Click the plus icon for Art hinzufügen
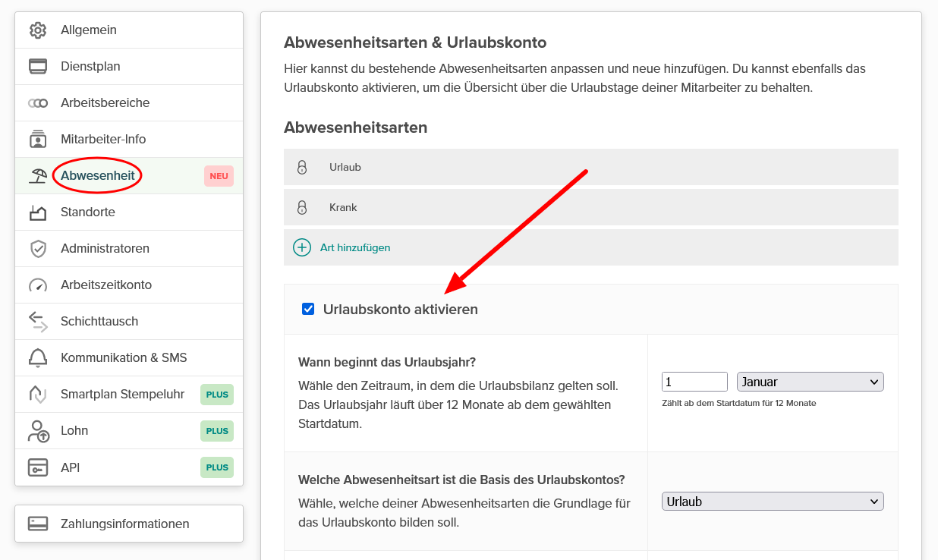This screenshot has height=560, width=938. [302, 247]
